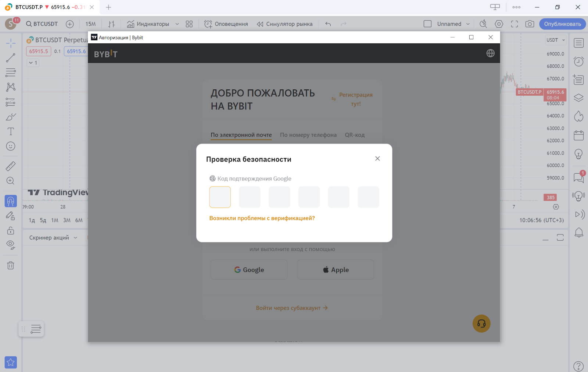
Task: Open Оповещения alerts button
Action: coord(226,24)
